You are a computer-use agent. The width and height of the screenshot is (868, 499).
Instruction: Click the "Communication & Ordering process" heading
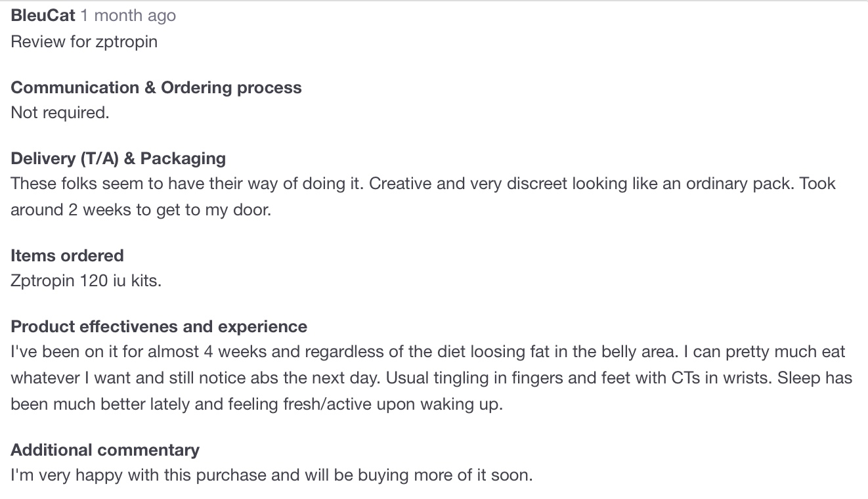click(156, 87)
